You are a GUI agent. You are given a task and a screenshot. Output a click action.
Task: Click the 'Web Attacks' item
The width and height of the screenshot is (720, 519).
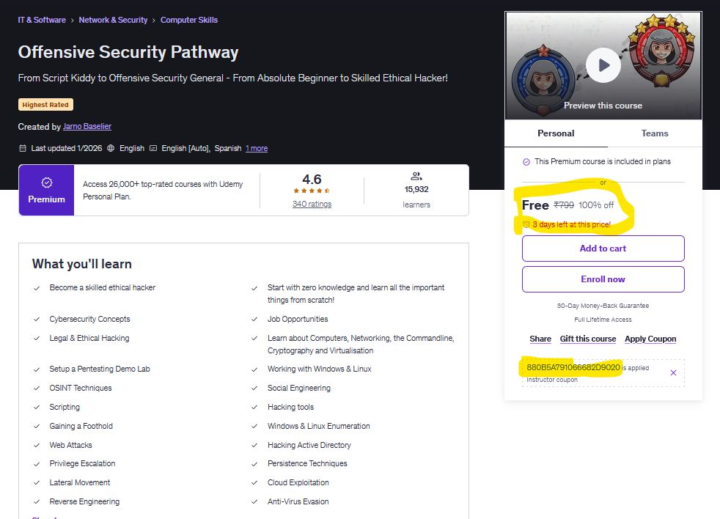pos(71,445)
